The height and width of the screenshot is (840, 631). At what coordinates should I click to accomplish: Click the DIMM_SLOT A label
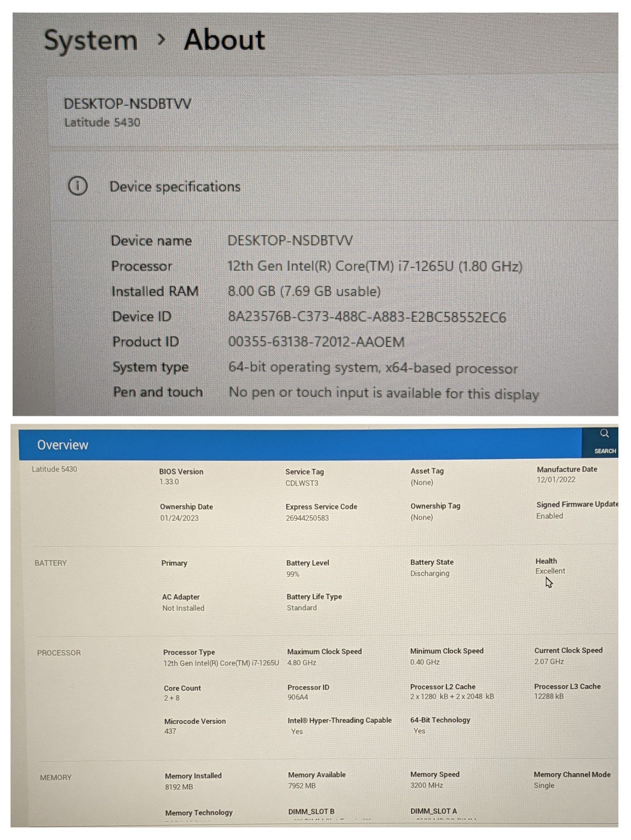coord(433,811)
